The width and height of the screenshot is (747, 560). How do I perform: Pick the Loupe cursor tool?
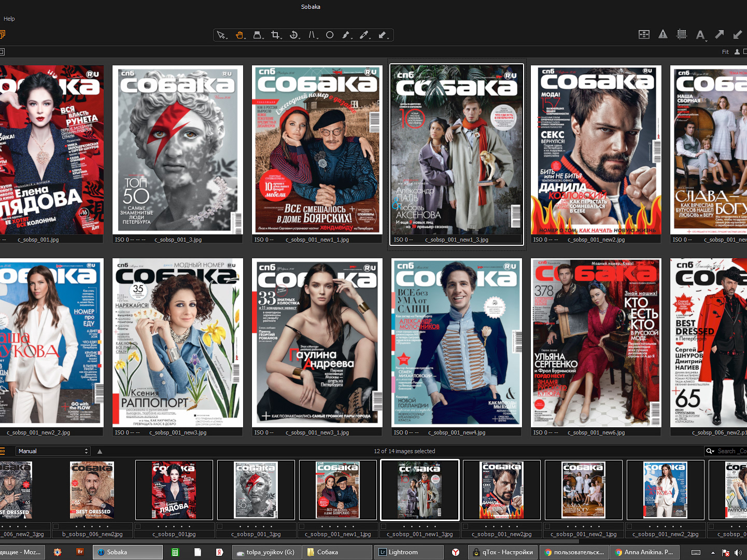257,35
